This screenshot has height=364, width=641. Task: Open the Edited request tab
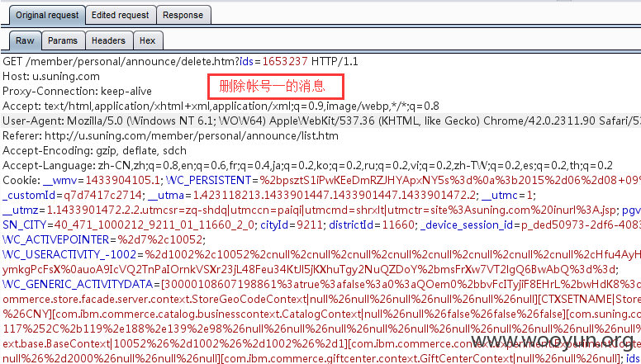[x=121, y=15]
